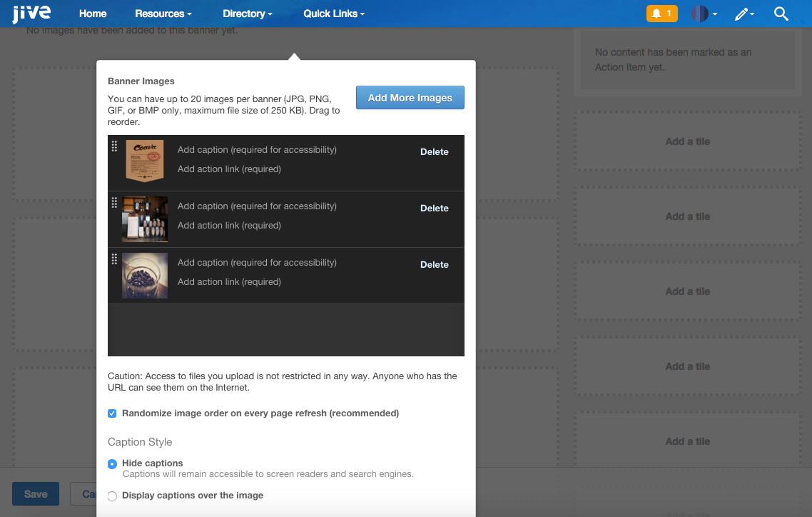The width and height of the screenshot is (812, 517).
Task: Open the notifications bell
Action: 661,13
